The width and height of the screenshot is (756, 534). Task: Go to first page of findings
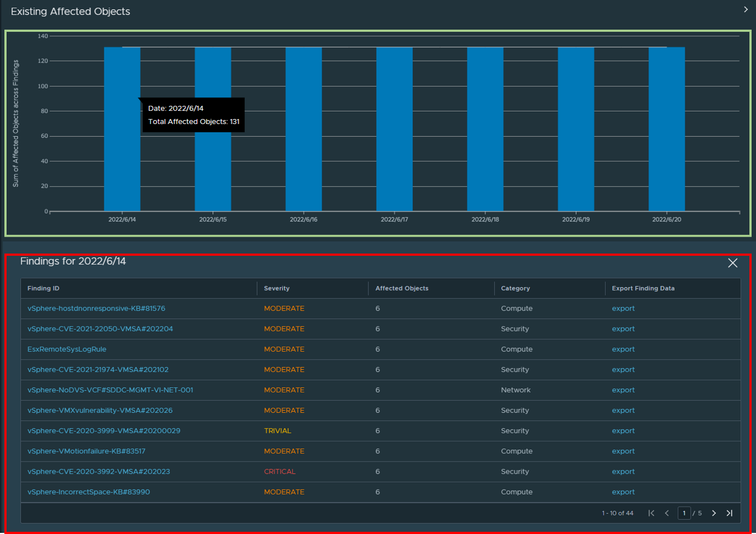pos(651,513)
